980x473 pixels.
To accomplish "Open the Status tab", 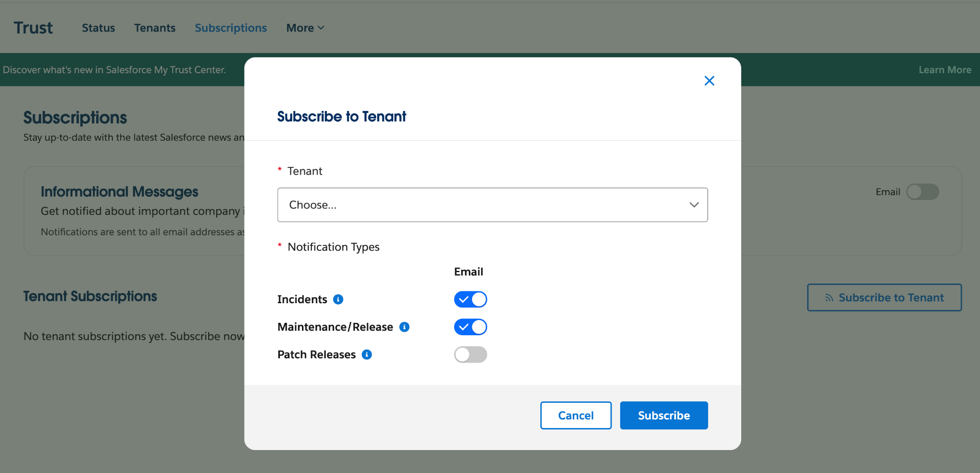I will tap(98, 28).
